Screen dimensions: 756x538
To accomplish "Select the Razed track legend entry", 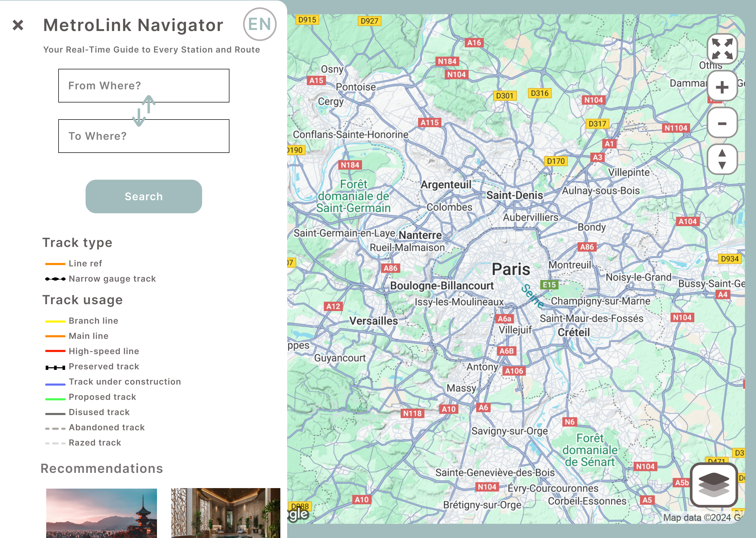I will pos(83,443).
